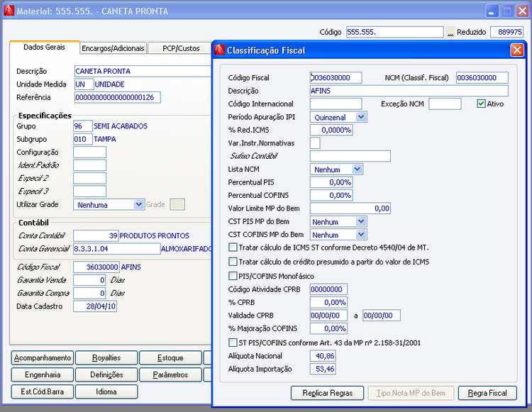Toggle the Ativo checkbox

481,104
